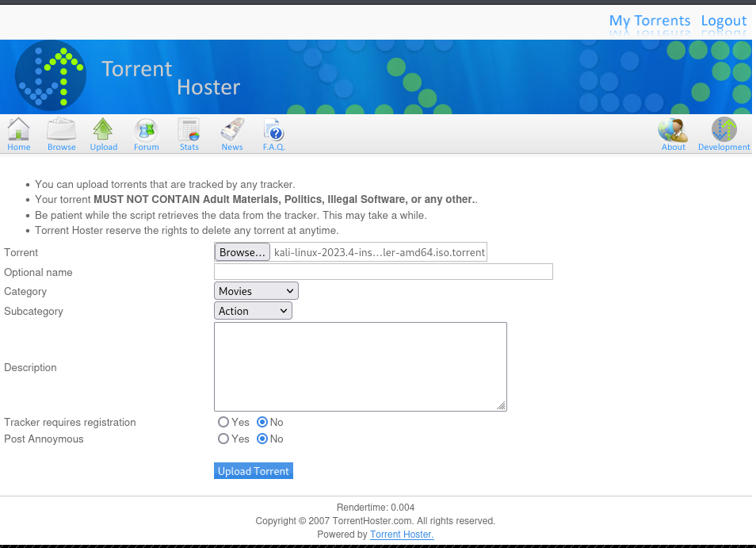Select No for Tracker requires registration
Viewport: 756px width, 548px height.
click(x=262, y=423)
